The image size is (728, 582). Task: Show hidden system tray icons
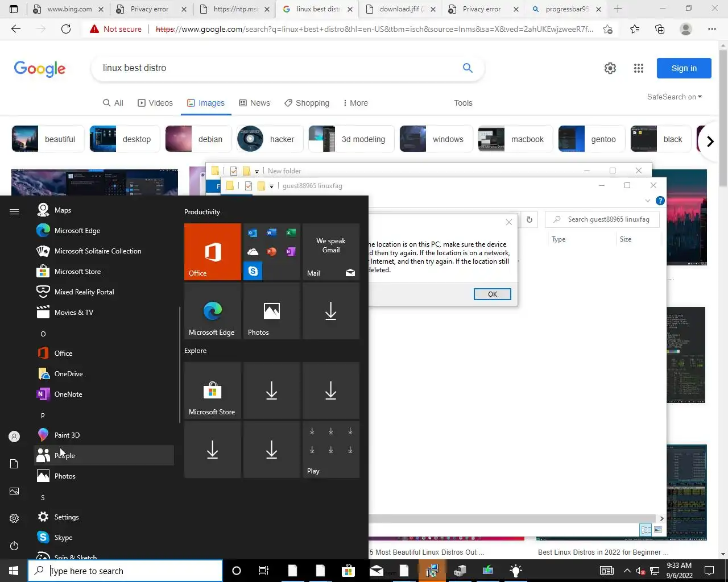coord(627,571)
